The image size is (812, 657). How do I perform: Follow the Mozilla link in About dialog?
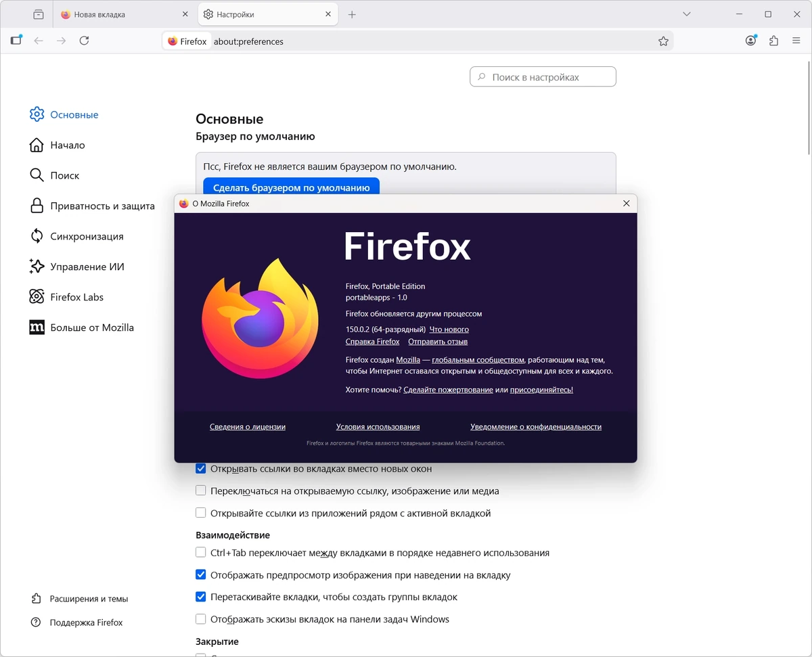point(408,360)
